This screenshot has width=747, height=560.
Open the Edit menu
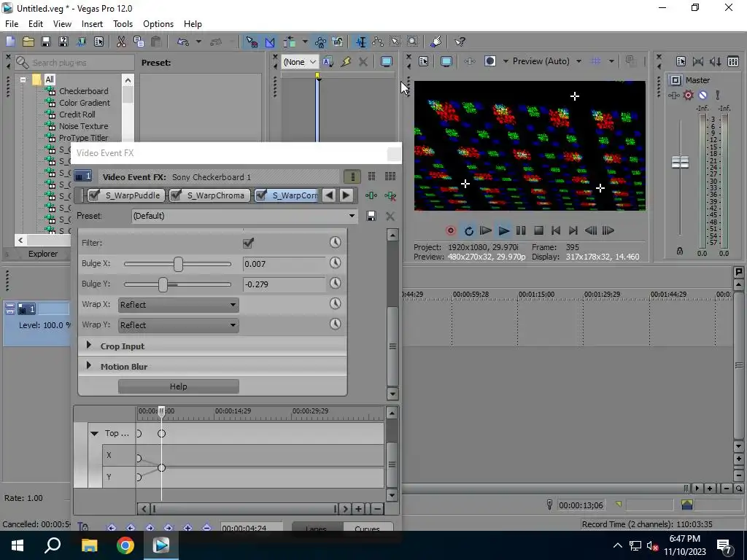[36, 24]
